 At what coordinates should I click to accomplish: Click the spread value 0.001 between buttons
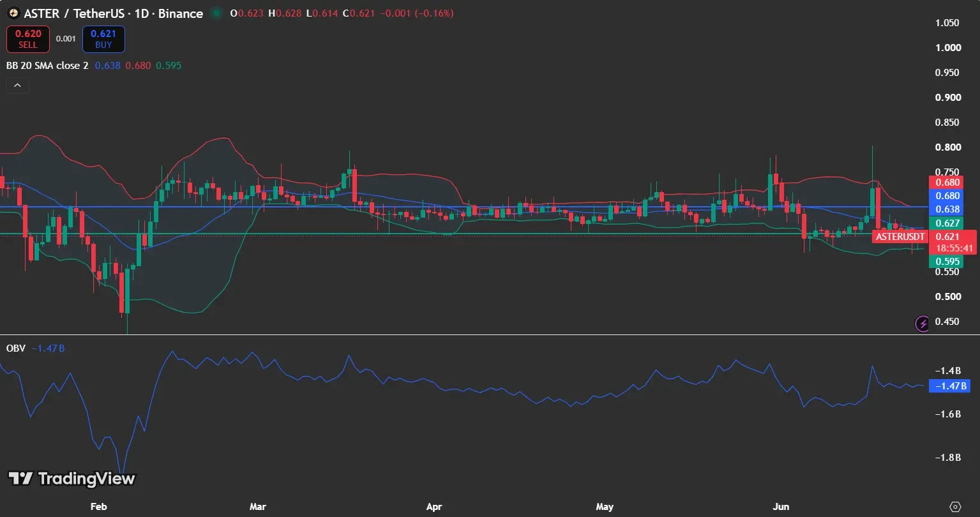(x=66, y=39)
